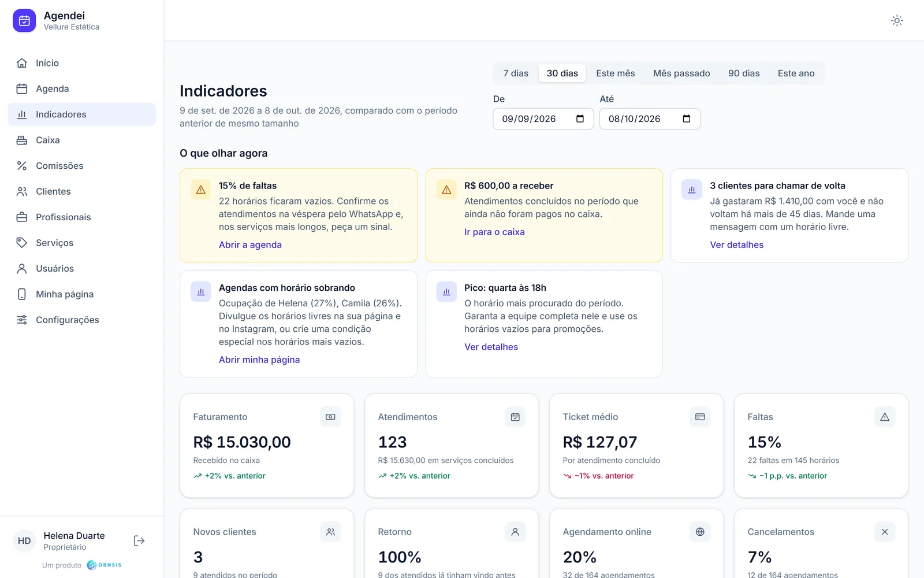Click the Novos clientes people icon
The width and height of the screenshot is (924, 578).
pos(330,532)
